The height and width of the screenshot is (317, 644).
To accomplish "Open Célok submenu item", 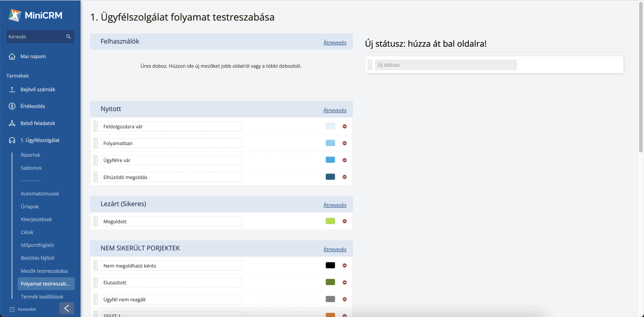I will point(27,232).
